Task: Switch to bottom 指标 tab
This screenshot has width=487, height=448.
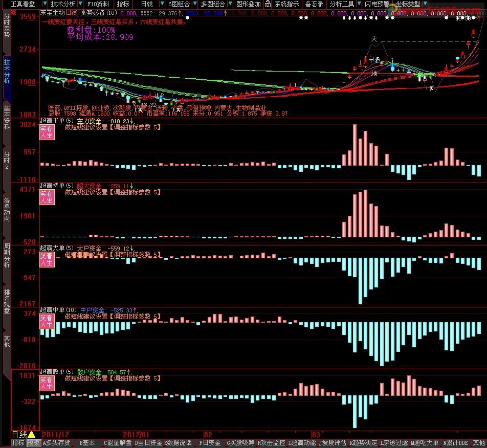Action: point(18,443)
